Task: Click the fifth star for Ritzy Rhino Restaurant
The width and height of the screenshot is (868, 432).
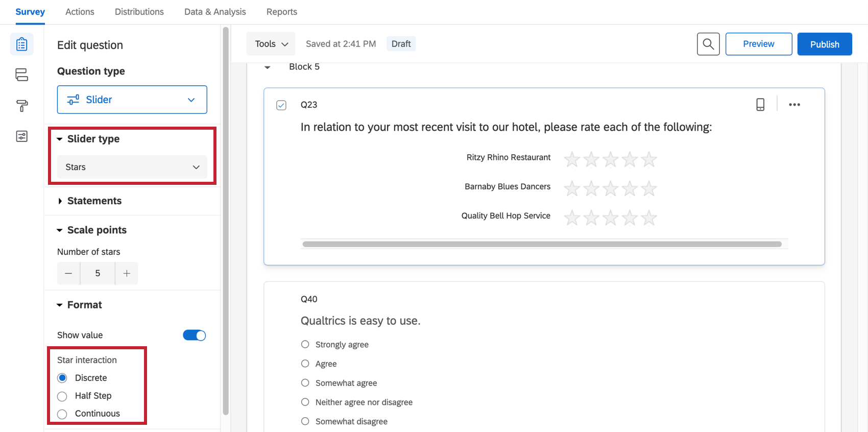Action: coord(649,159)
